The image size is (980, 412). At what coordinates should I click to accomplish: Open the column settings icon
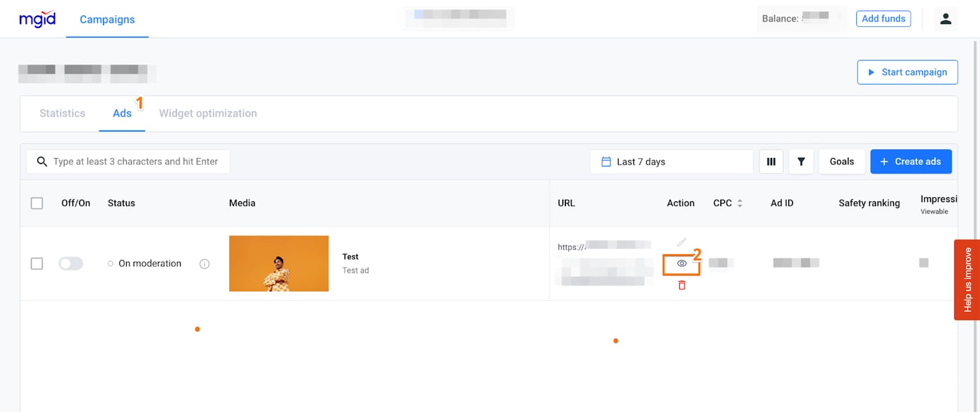[x=771, y=161]
